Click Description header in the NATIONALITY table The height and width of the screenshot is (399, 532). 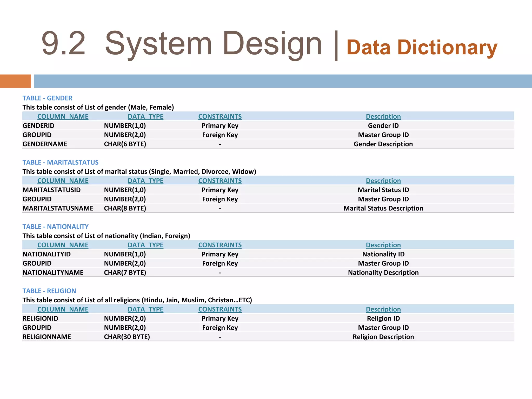[x=383, y=245]
